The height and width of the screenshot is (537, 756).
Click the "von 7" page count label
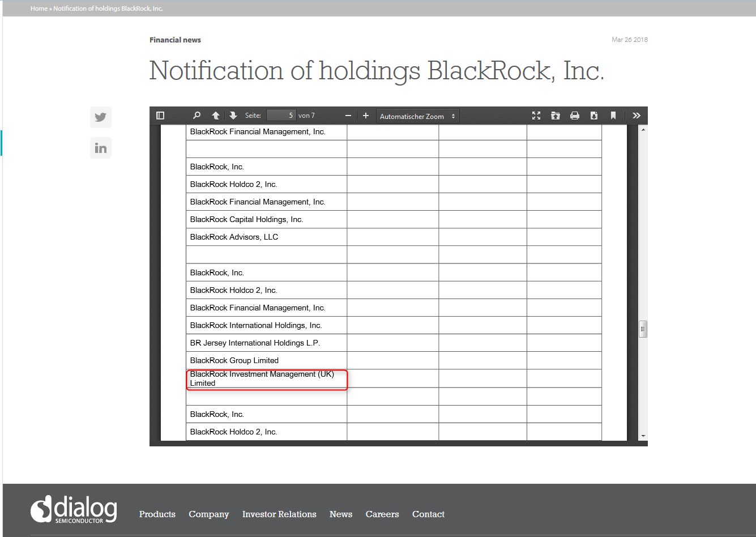306,116
